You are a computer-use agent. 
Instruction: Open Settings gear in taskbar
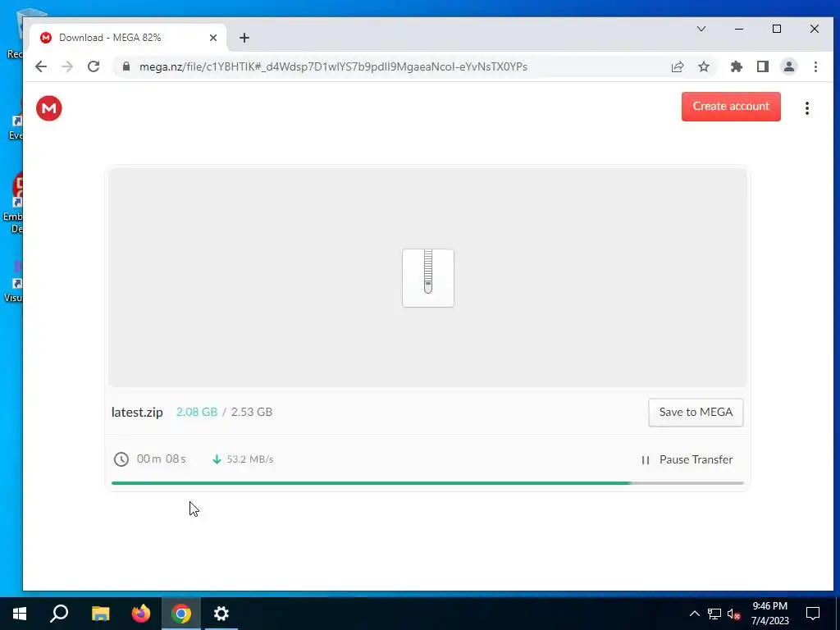(x=221, y=614)
